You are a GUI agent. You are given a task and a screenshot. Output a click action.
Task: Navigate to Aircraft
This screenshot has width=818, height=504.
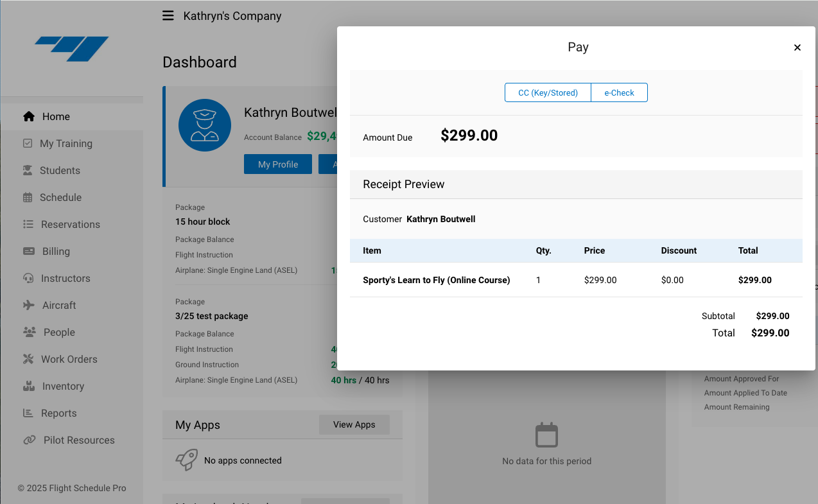point(72,305)
